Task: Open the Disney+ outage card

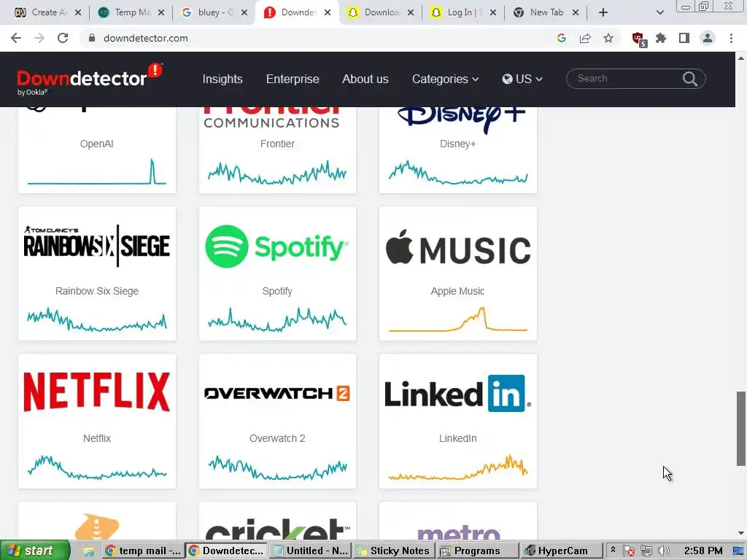Action: click(458, 150)
